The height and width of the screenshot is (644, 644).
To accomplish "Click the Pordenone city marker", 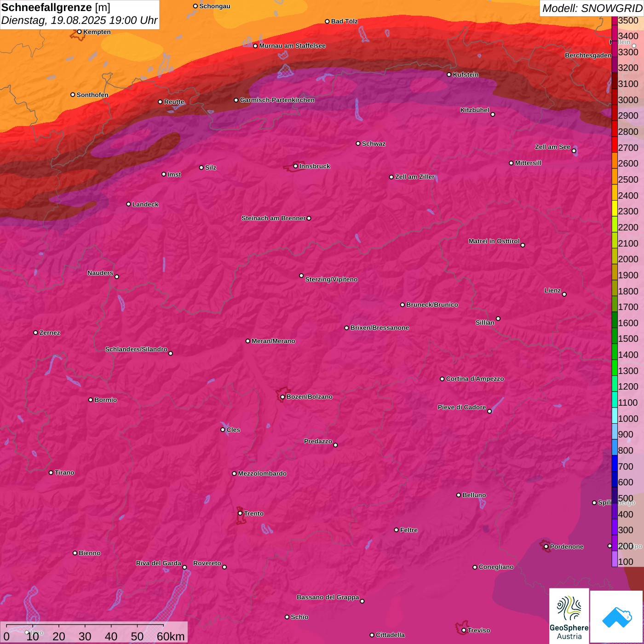I will (x=546, y=546).
